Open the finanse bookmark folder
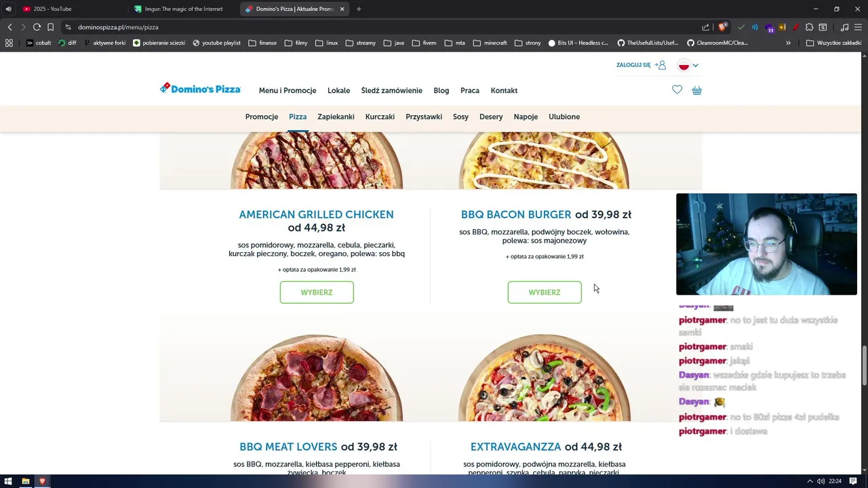 (262, 43)
